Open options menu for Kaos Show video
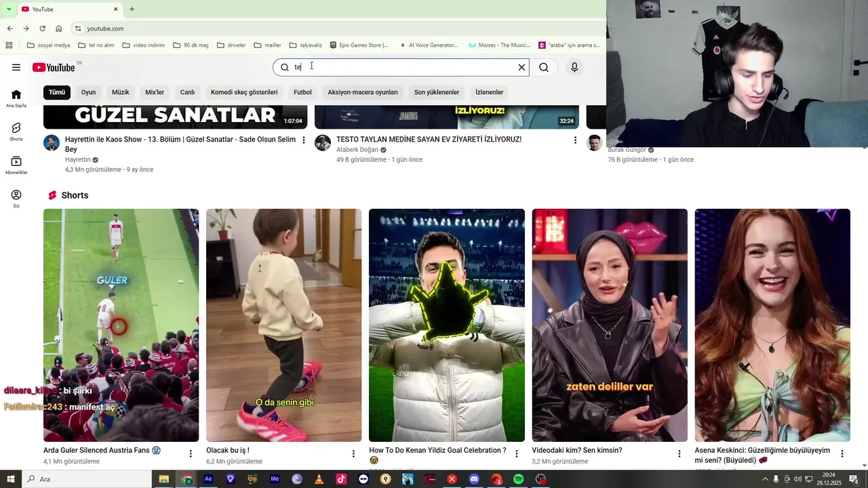Viewport: 868px width, 488px height. pos(304,140)
